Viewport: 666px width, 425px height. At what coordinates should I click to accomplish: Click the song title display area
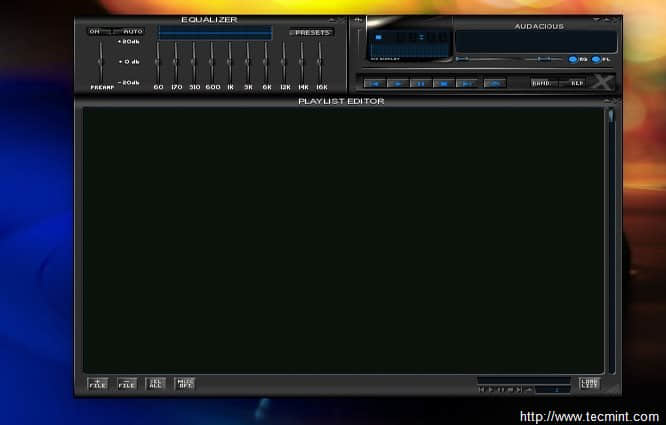(536, 42)
